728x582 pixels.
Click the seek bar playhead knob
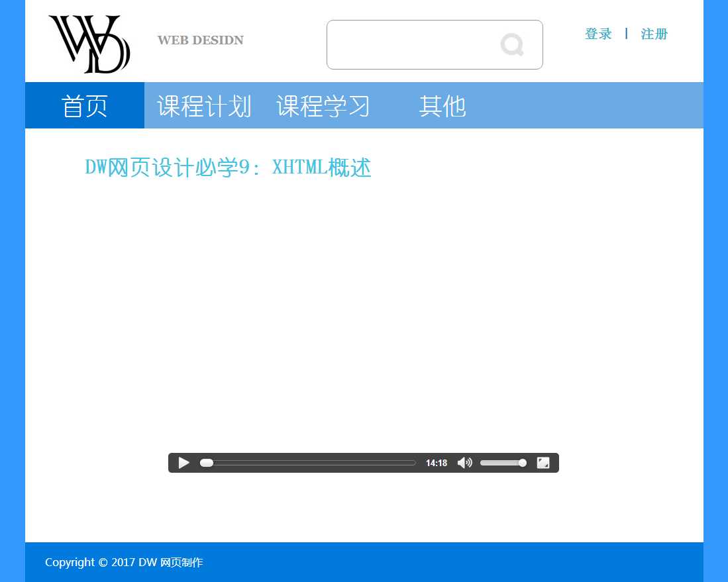tap(207, 463)
